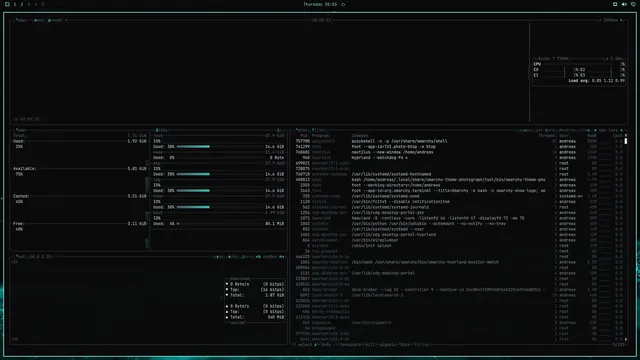Select the systemd-hostnamed process row
Screen dimensions: 640x360
[459, 174]
